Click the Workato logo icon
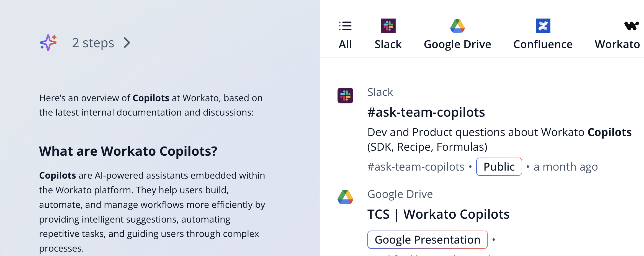This screenshot has height=256, width=644. (x=631, y=26)
